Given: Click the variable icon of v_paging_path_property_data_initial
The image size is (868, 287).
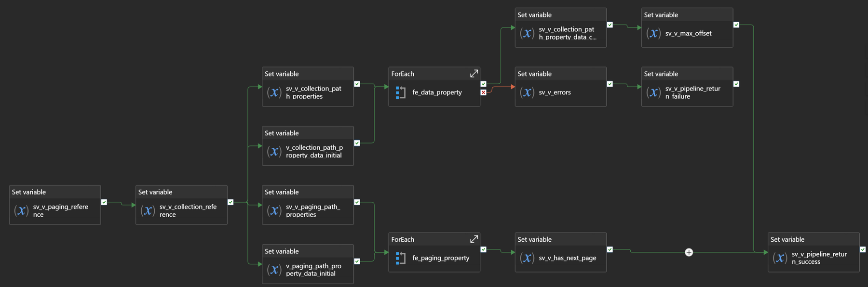Looking at the screenshot, I should pos(274,270).
